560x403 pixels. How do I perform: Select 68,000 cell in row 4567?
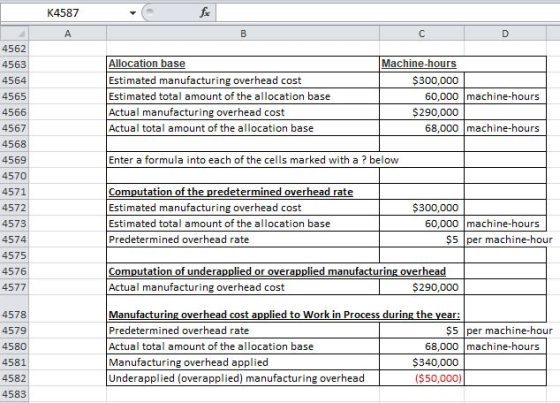tap(422, 128)
